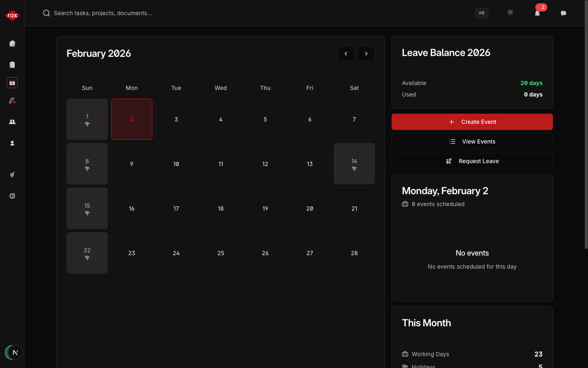Image resolution: width=588 pixels, height=368 pixels.
Task: Toggle light/dark theme with sun icon
Action: click(x=510, y=13)
